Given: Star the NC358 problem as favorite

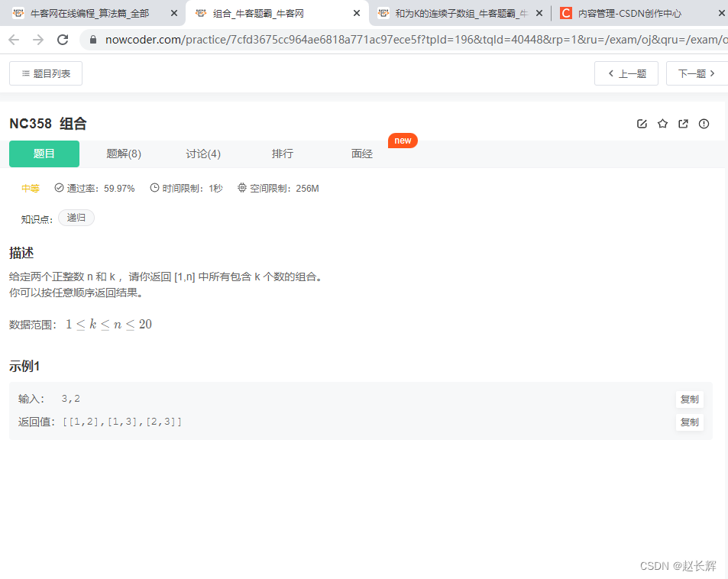Looking at the screenshot, I should pos(662,123).
